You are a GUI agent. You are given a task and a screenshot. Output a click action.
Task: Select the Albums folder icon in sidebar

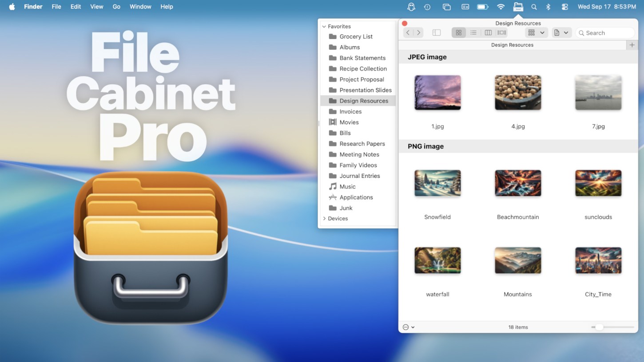333,47
